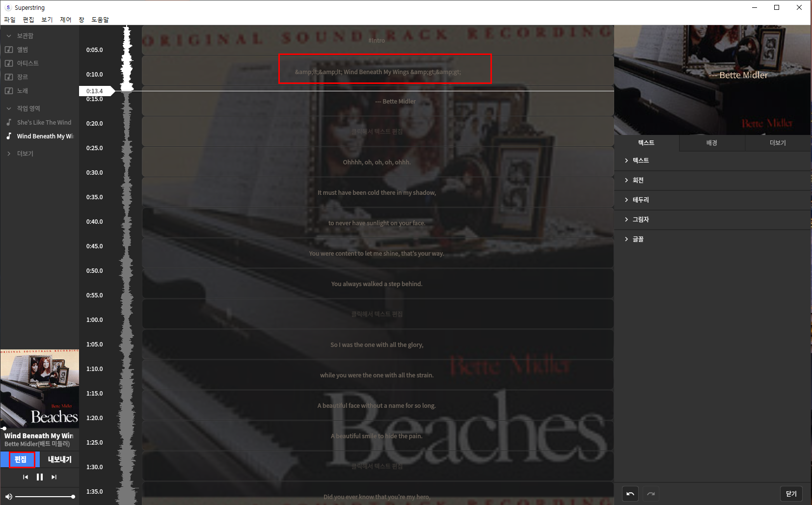Skip to the next track
This screenshot has height=505, width=812.
(x=54, y=477)
